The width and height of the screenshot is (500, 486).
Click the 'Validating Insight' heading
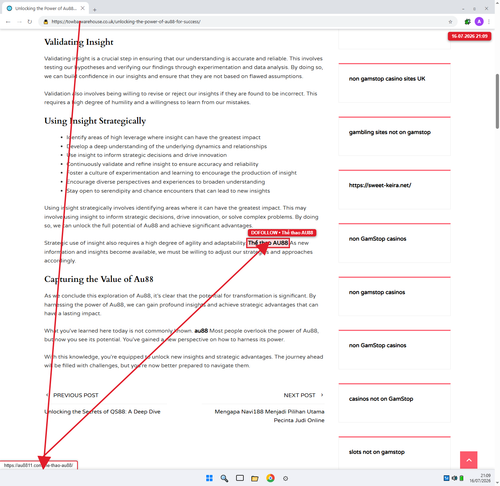click(x=79, y=42)
